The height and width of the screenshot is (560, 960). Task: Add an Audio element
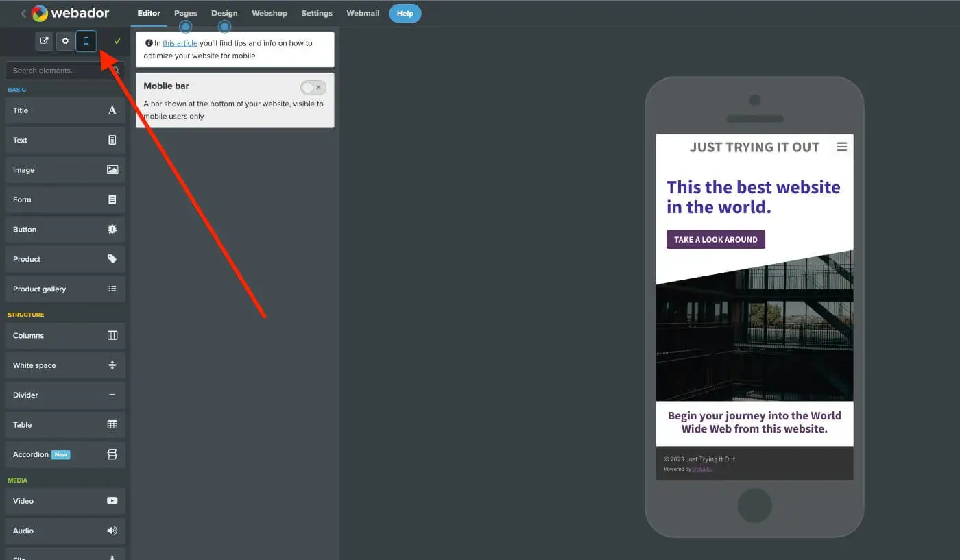click(x=65, y=531)
